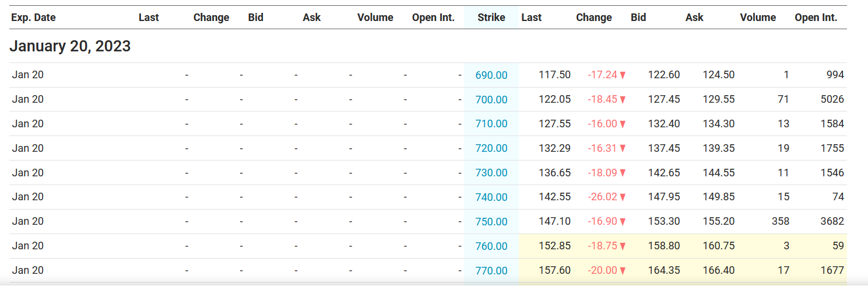
Task: Click the change value -26.02
Action: coord(602,197)
